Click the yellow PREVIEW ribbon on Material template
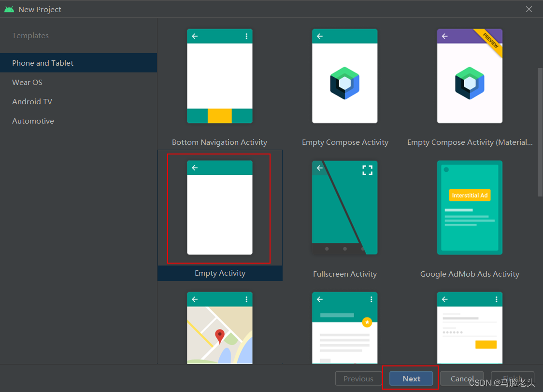The height and width of the screenshot is (392, 543). point(490,42)
